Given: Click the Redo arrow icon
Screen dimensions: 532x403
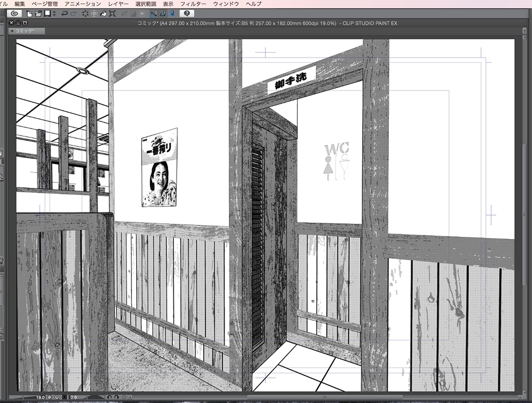Looking at the screenshot, I should click(x=73, y=15).
